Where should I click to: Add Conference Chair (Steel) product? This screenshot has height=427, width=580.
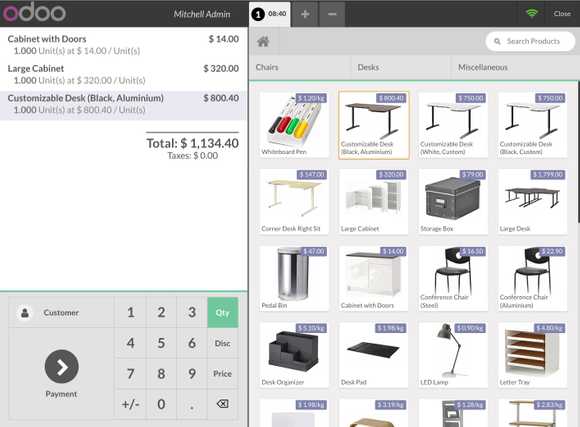coord(453,278)
